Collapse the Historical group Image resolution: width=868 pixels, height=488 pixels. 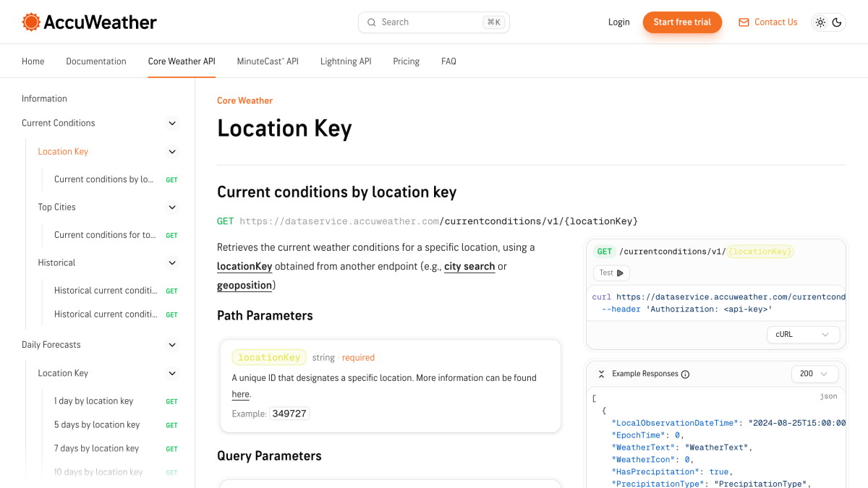(x=172, y=263)
